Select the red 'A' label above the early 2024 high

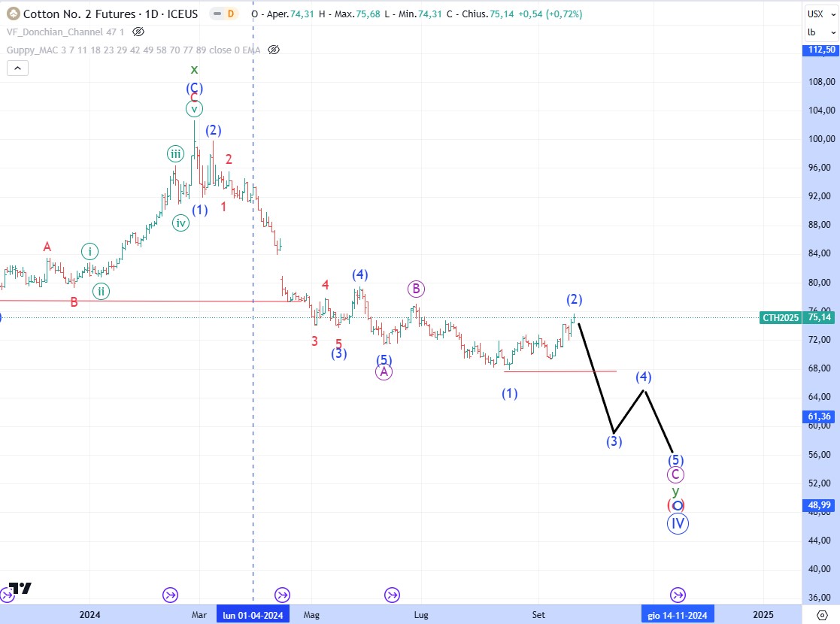tap(47, 247)
